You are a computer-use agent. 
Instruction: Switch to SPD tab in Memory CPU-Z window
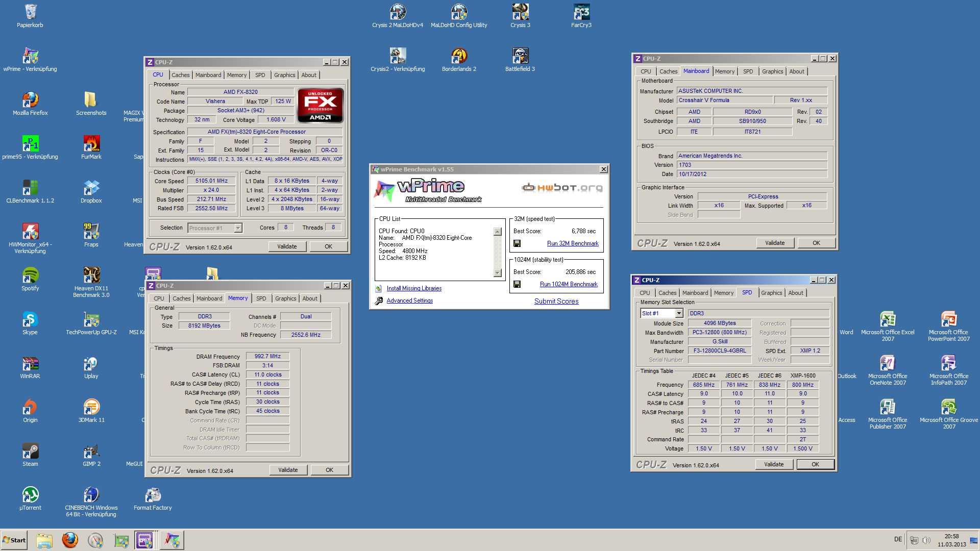click(261, 298)
